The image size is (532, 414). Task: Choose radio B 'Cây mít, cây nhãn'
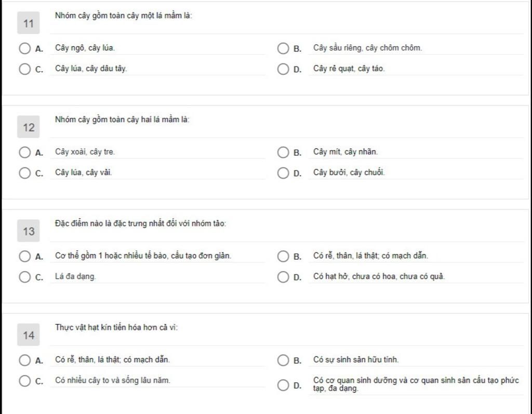283,152
